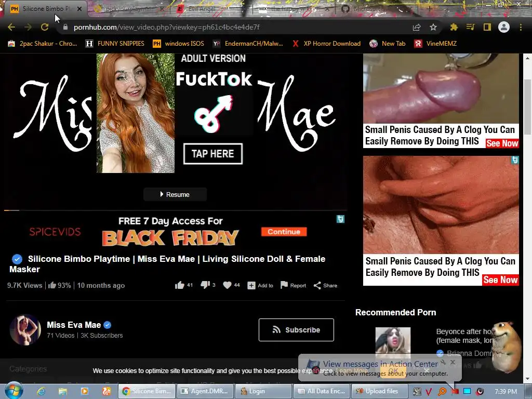
Task: Open the Extensions puzzle icon
Action: 454,27
